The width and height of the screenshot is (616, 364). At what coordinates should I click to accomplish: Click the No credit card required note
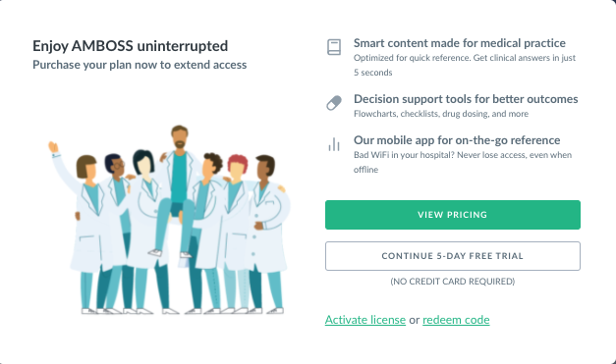click(453, 282)
